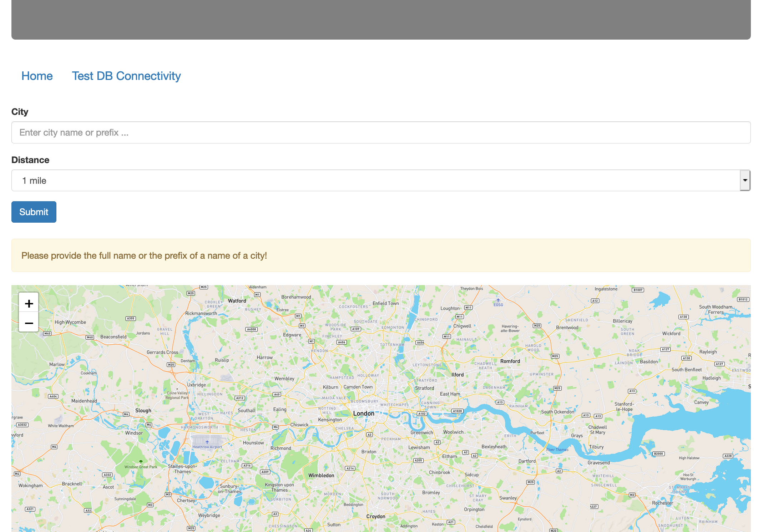Go to the Home page
This screenshot has height=532, width=763.
pyautogui.click(x=37, y=76)
